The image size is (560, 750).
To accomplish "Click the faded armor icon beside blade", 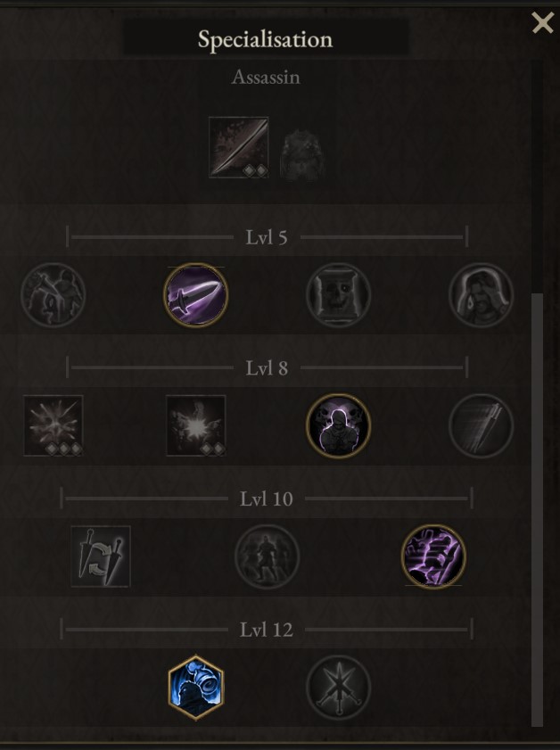I will click(x=302, y=154).
